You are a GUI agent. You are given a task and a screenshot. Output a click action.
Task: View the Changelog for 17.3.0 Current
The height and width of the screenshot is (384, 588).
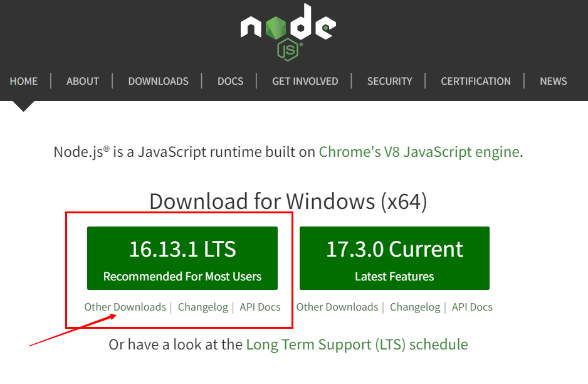415,307
